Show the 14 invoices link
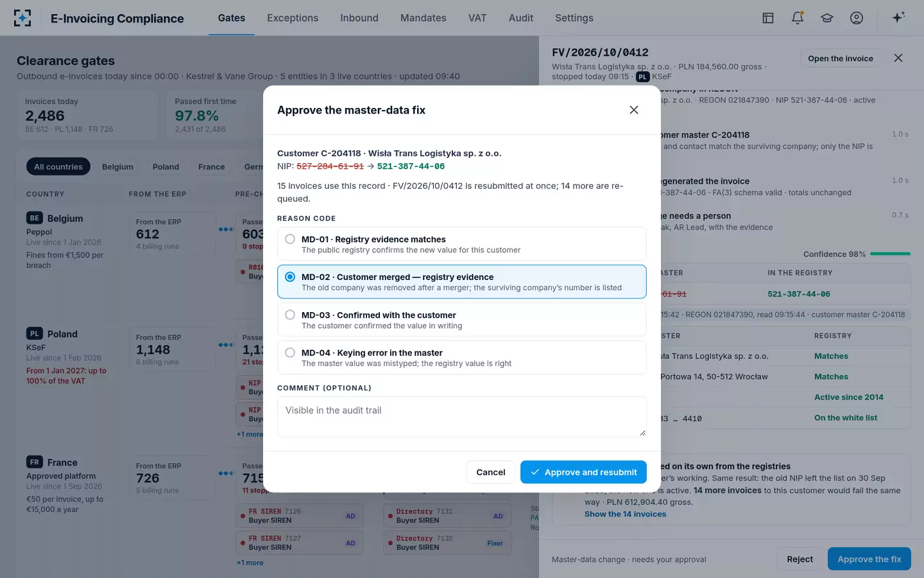The height and width of the screenshot is (578, 924). point(625,514)
